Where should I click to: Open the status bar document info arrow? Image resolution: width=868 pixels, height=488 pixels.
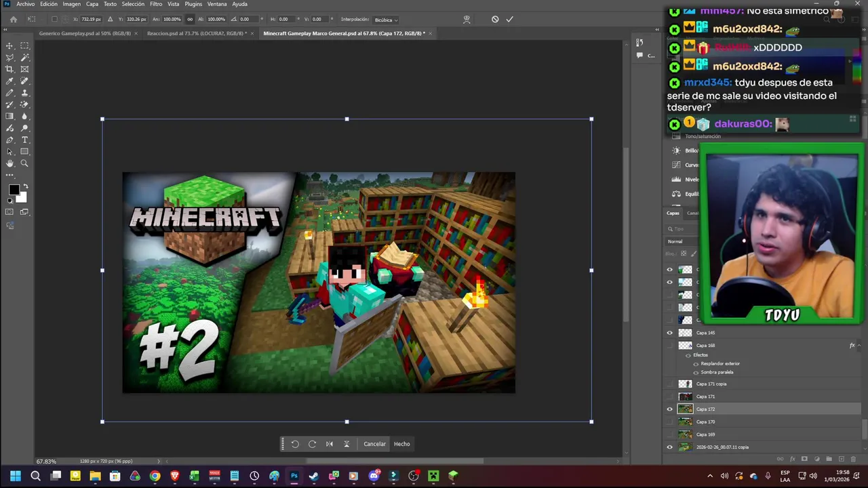(159, 462)
